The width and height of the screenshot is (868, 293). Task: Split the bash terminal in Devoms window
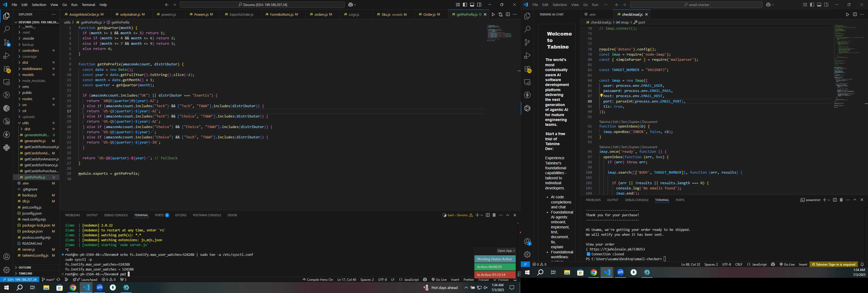coord(488,215)
